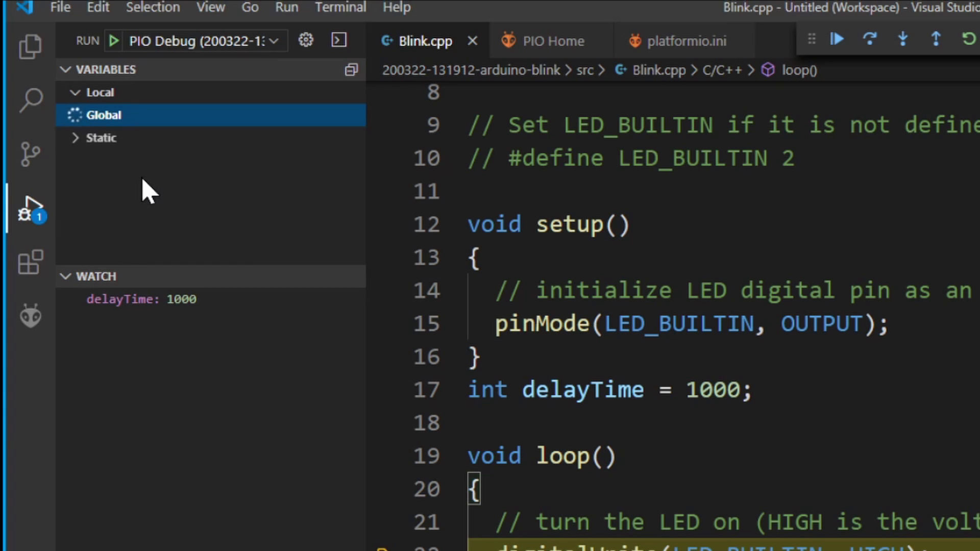Click the src breadcrumb
Screen dimensions: 980x551
click(x=585, y=70)
